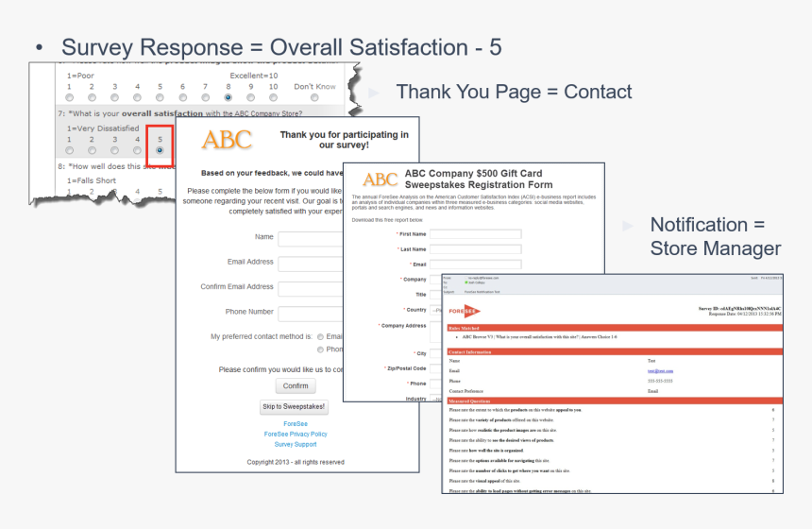The image size is (812, 529).
Task: Focus the Email Address input field
Action: [311, 264]
